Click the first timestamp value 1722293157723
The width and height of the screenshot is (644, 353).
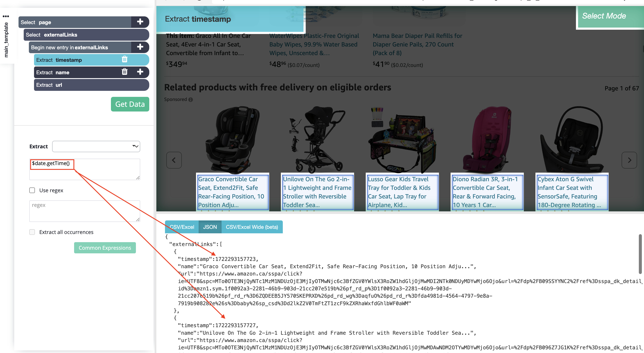235,259
